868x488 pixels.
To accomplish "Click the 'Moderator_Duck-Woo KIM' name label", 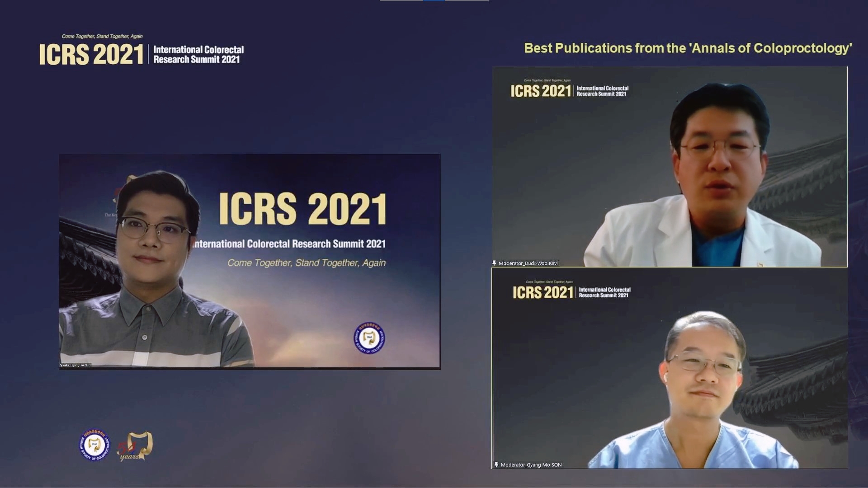I will click(x=528, y=263).
